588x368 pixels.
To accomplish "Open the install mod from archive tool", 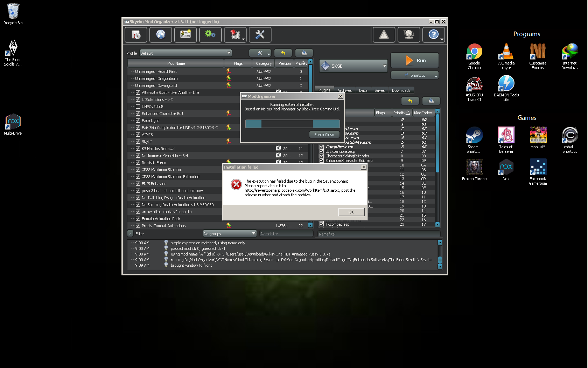I will click(135, 35).
